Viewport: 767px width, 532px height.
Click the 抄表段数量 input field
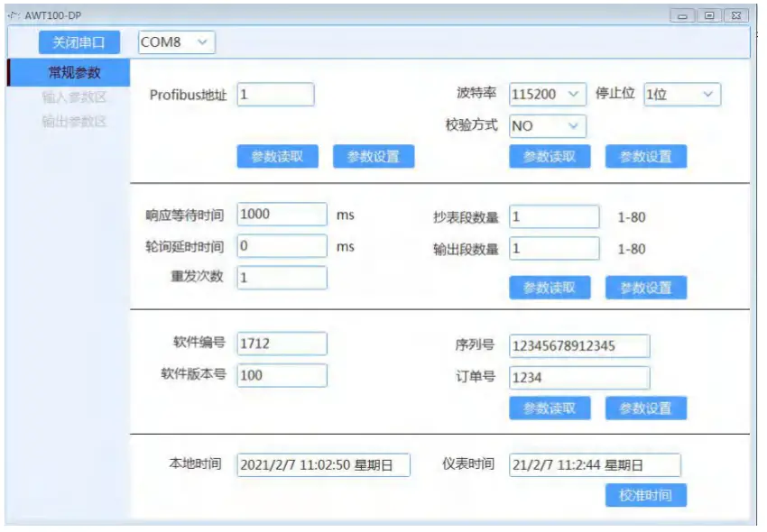tap(554, 216)
